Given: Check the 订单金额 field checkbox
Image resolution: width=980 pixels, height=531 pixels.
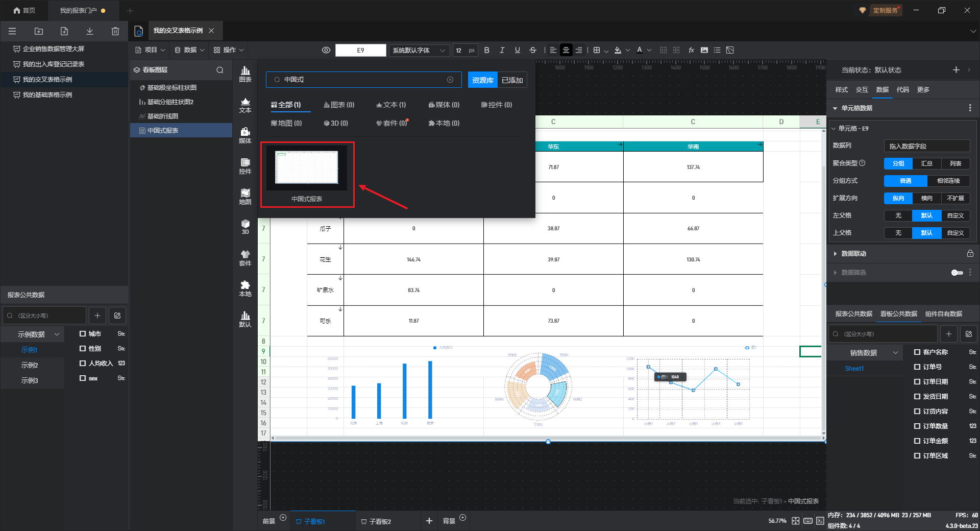Looking at the screenshot, I should pos(917,441).
